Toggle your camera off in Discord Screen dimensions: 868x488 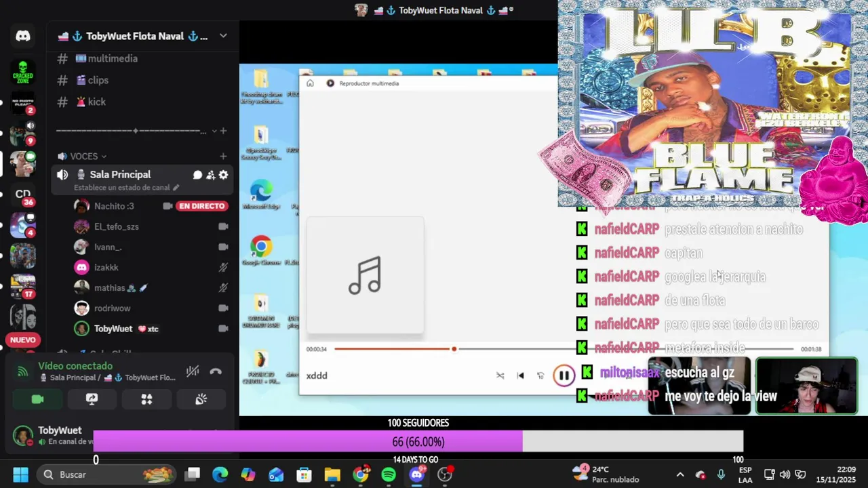coord(37,399)
